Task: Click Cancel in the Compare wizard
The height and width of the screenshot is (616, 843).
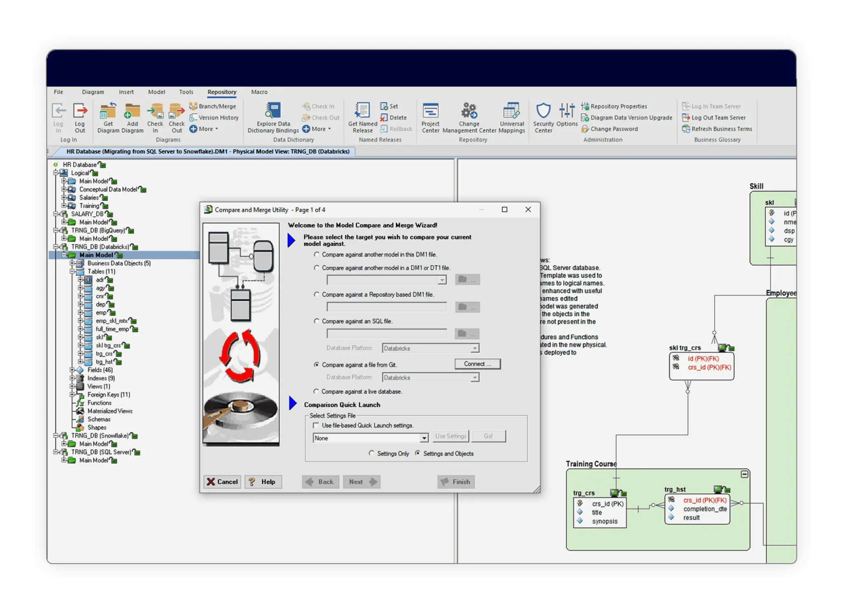Action: click(222, 482)
